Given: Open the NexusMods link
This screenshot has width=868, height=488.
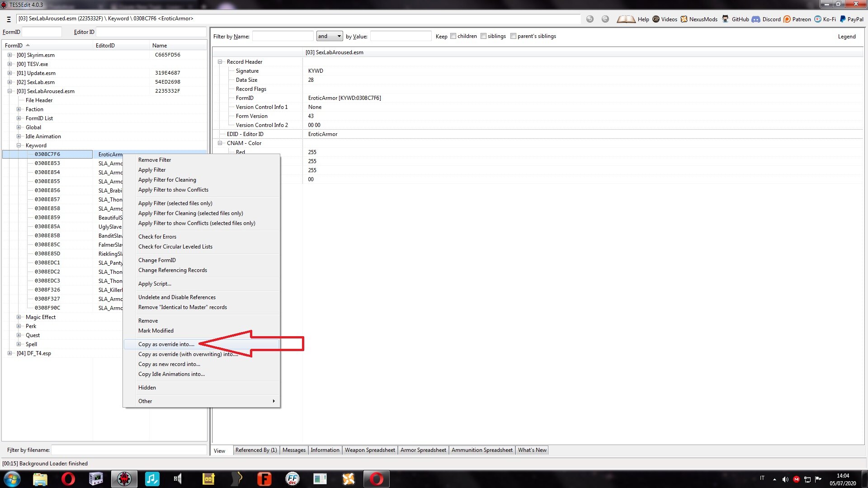Looking at the screenshot, I should 699,19.
